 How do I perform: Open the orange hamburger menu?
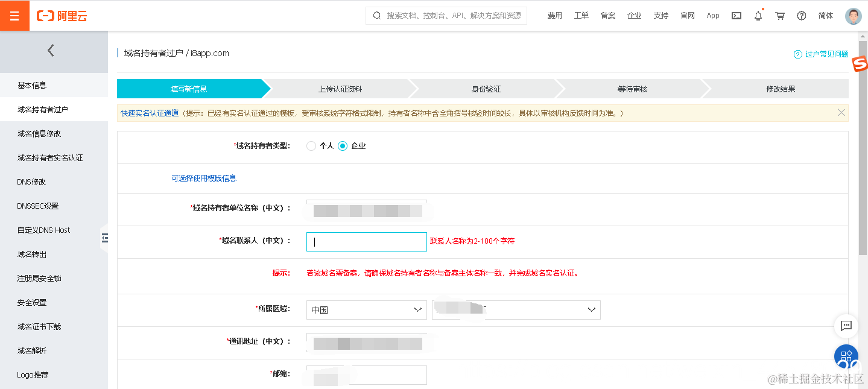click(x=14, y=16)
